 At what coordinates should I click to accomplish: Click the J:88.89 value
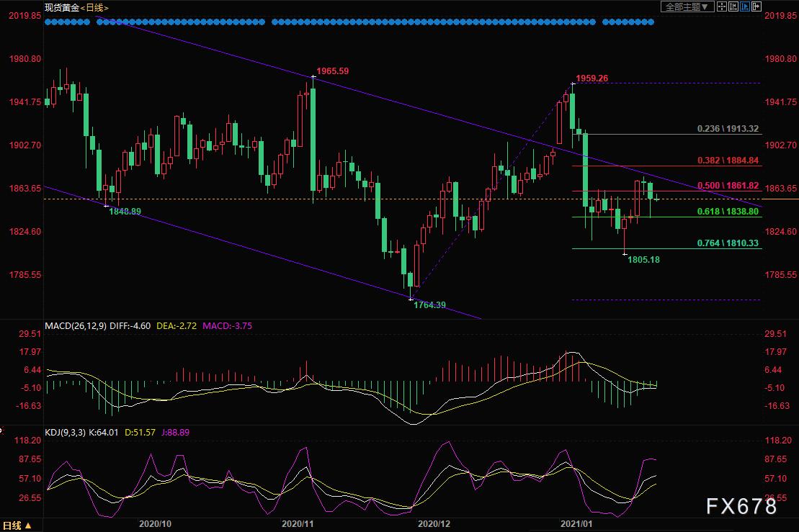[x=175, y=432]
